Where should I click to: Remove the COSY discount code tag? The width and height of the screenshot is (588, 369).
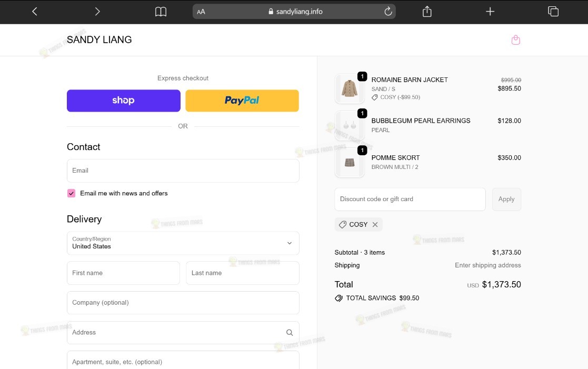(x=375, y=225)
